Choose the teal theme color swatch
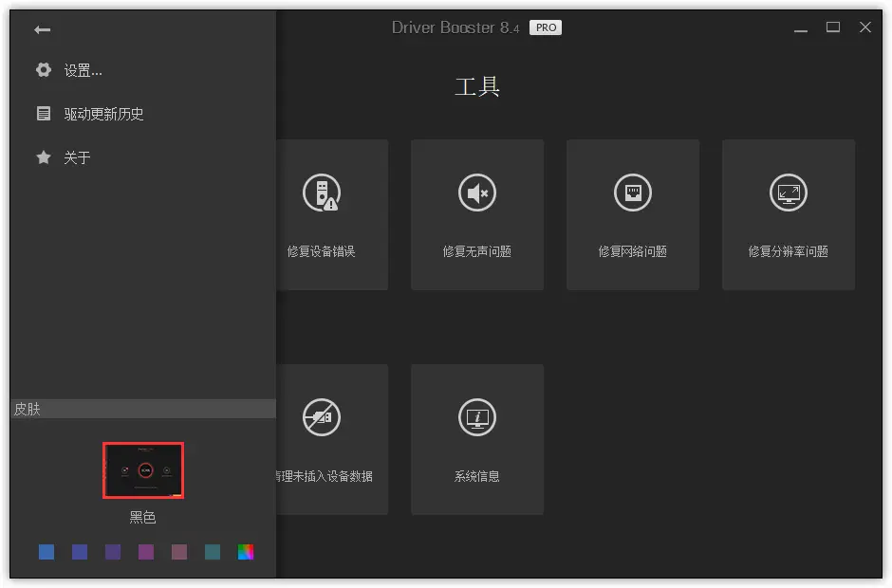 point(213,551)
